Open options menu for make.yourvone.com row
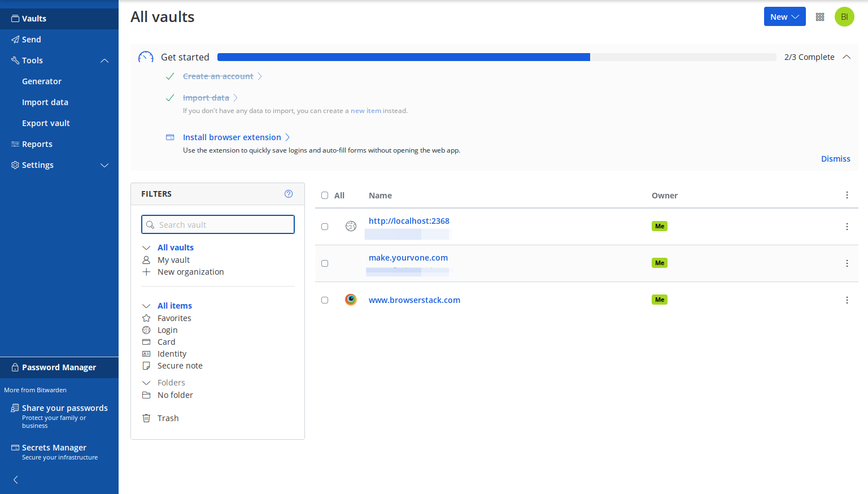Screen dimensions: 868x494 click(847, 263)
